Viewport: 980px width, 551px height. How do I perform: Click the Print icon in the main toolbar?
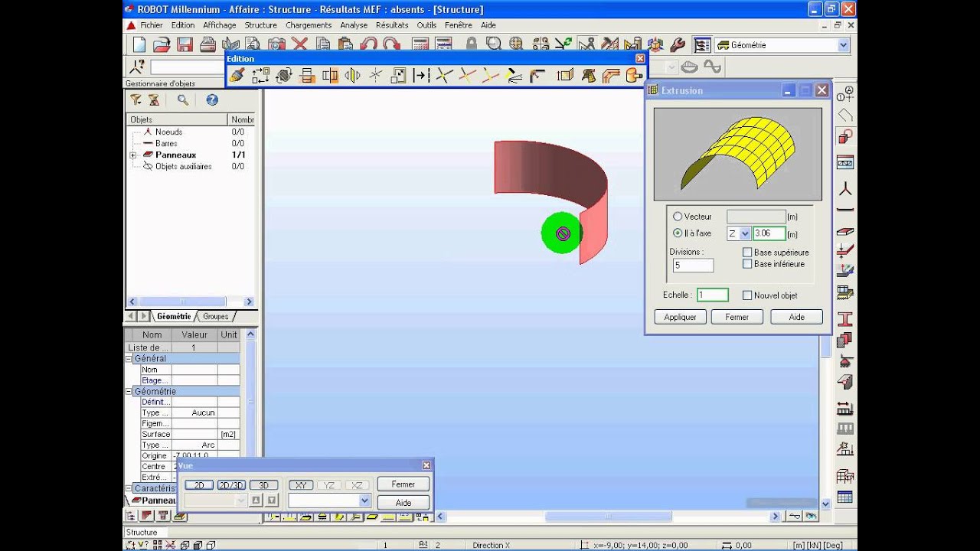(x=207, y=45)
